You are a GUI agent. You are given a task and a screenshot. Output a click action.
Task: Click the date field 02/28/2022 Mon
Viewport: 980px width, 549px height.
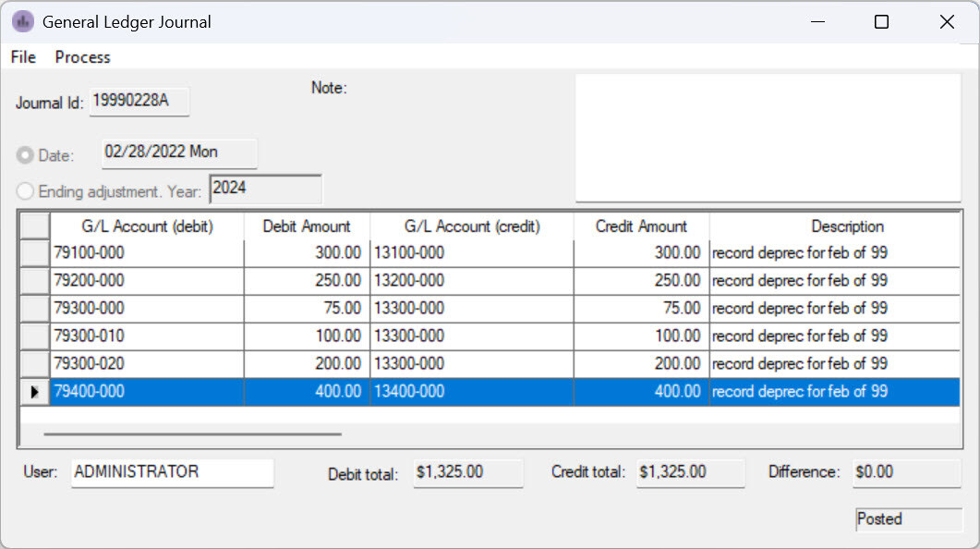179,153
